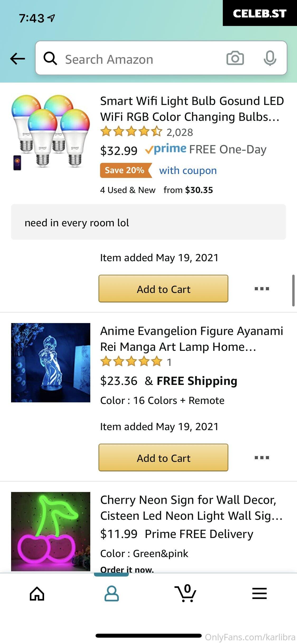Image resolution: width=297 pixels, height=644 pixels.
Task: Tap the search magnifier icon
Action: 50,58
